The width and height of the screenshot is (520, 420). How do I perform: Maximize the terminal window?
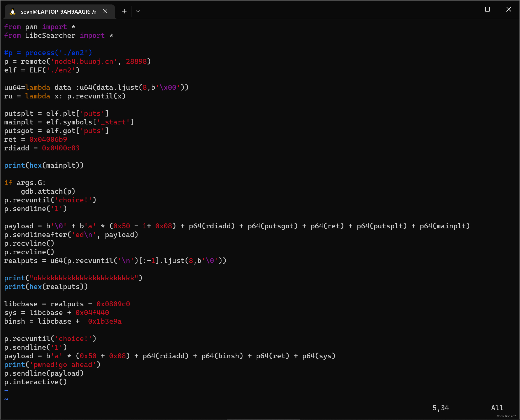click(x=487, y=9)
